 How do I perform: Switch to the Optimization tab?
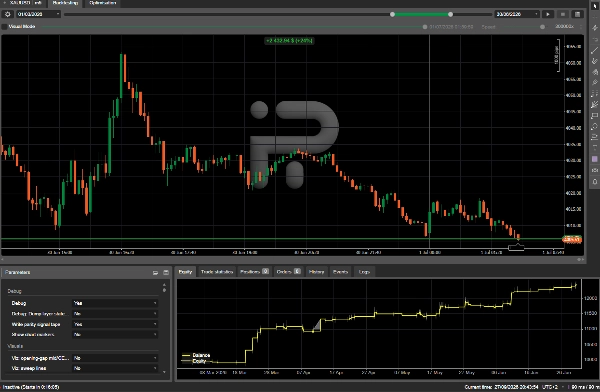tap(102, 3)
